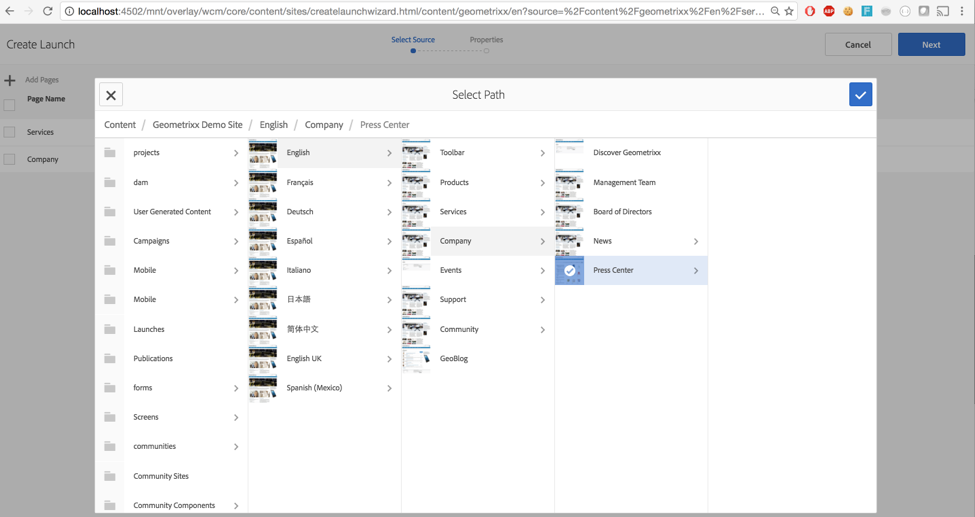Click the Add Pages plus icon

(10, 80)
